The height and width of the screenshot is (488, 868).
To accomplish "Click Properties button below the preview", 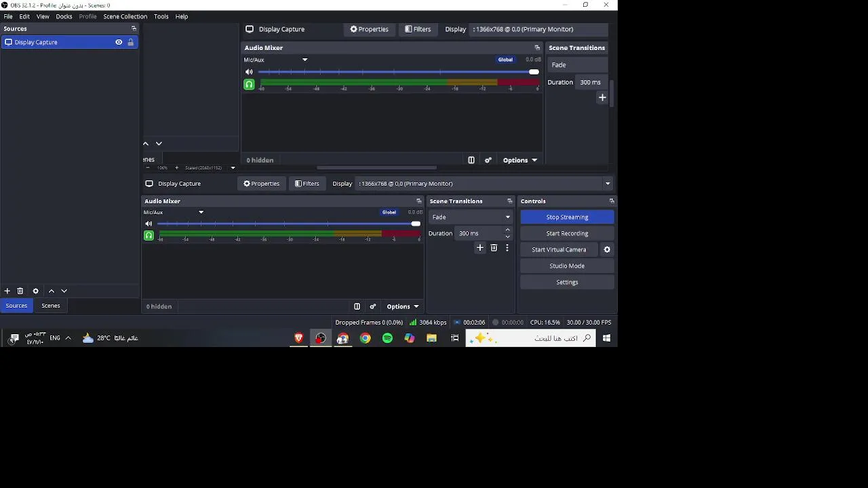I will [261, 184].
